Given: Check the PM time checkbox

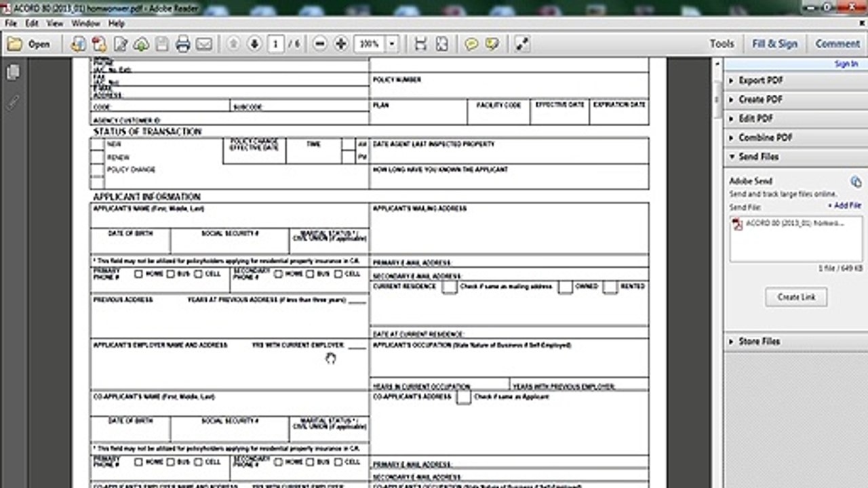Looking at the screenshot, I should (348, 157).
